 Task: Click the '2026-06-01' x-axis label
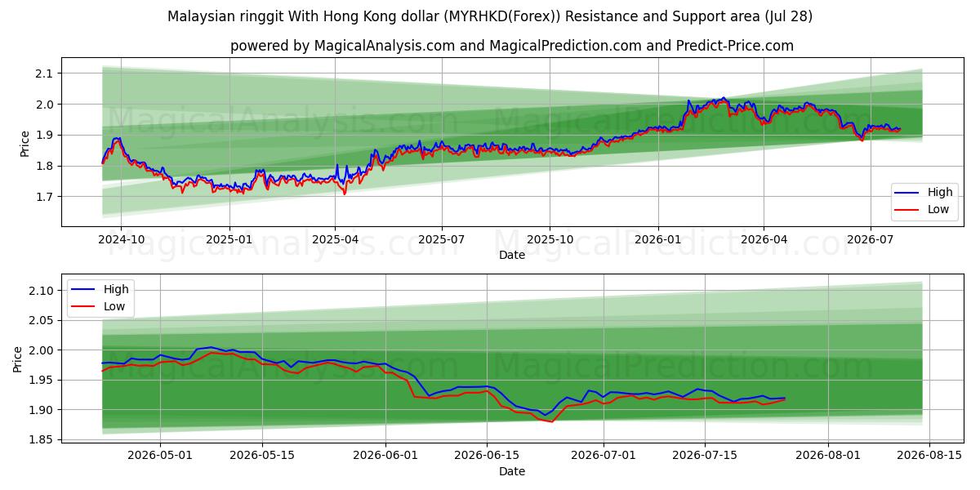point(385,455)
